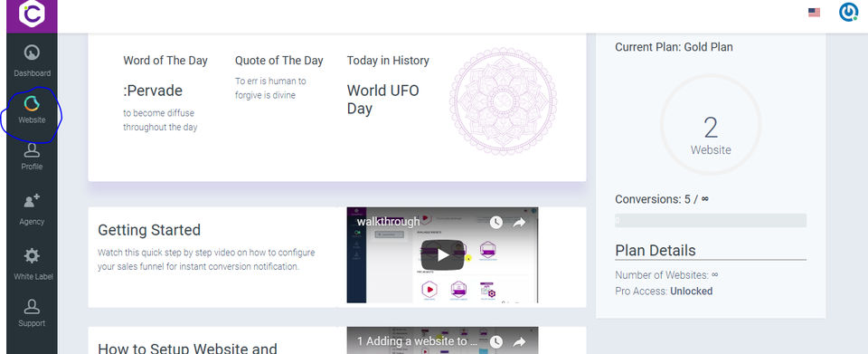Click 'Current Plan: Gold Plan' text
The width and height of the screenshot is (868, 354).
pyautogui.click(x=674, y=47)
